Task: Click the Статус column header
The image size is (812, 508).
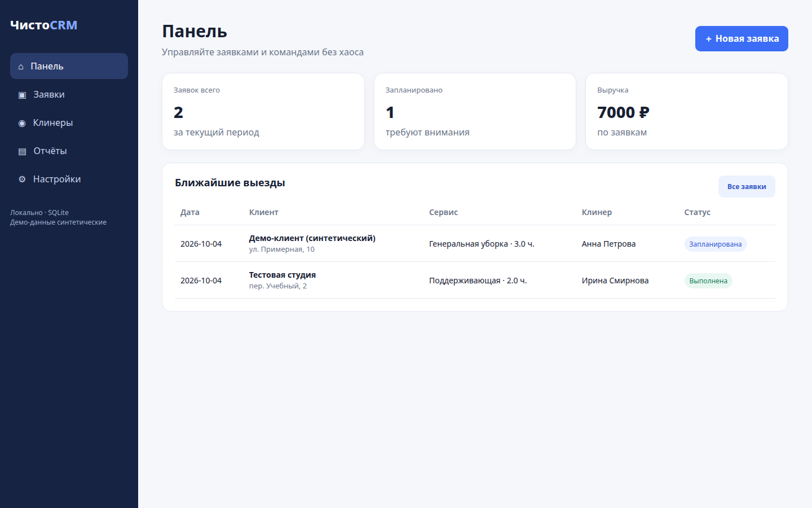Action: point(698,212)
